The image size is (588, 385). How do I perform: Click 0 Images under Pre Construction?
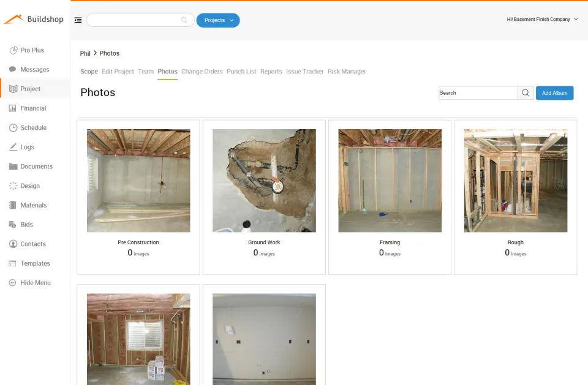[x=138, y=253]
